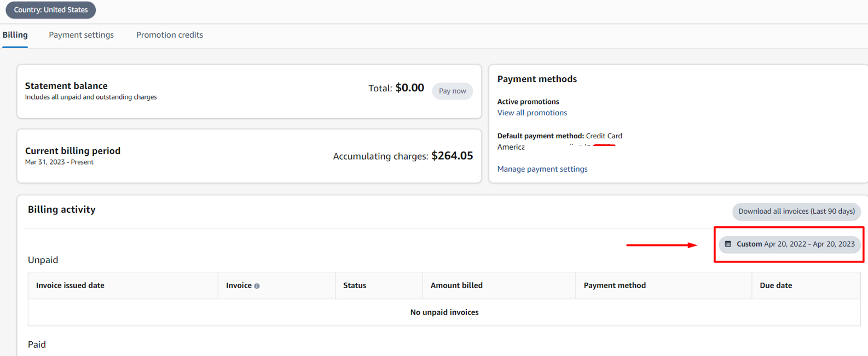Go to the Promotion credits tab
868x356 pixels.
[169, 35]
